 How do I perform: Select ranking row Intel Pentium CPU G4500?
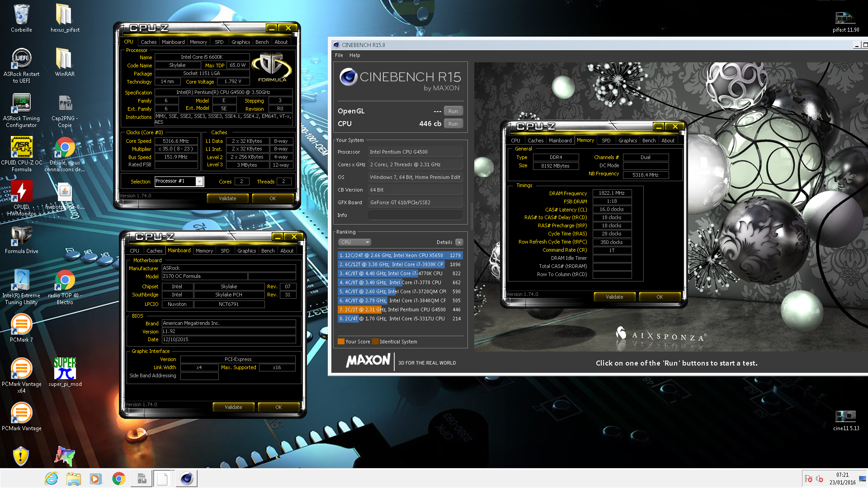(x=400, y=310)
